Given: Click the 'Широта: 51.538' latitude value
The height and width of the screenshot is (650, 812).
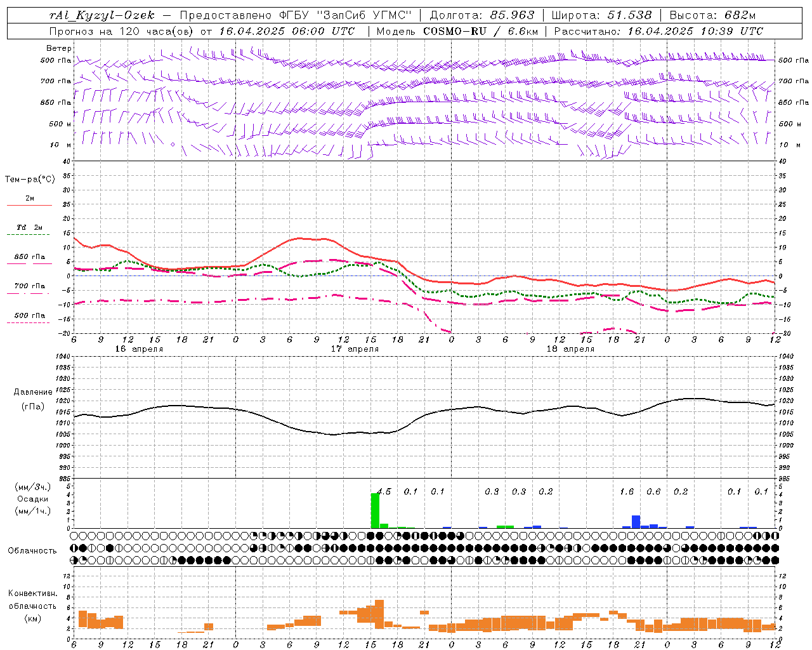Looking at the screenshot, I should [602, 15].
